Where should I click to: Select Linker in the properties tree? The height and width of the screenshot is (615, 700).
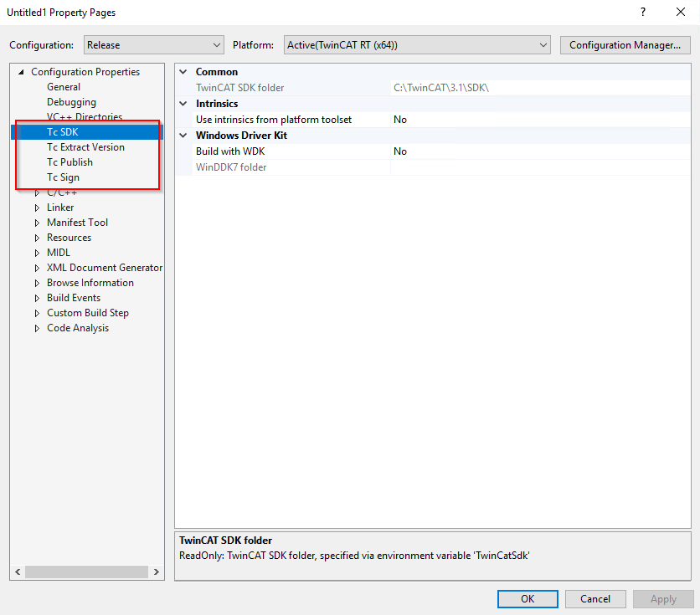60,208
